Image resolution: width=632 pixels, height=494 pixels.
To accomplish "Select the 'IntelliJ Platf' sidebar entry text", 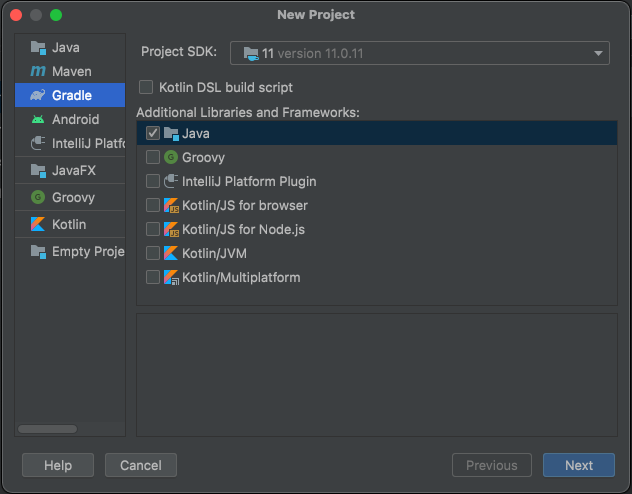I will click(89, 143).
